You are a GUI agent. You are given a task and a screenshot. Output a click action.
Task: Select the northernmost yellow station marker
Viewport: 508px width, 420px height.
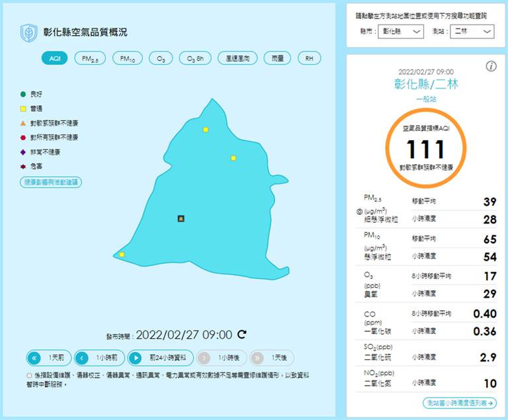(206, 130)
